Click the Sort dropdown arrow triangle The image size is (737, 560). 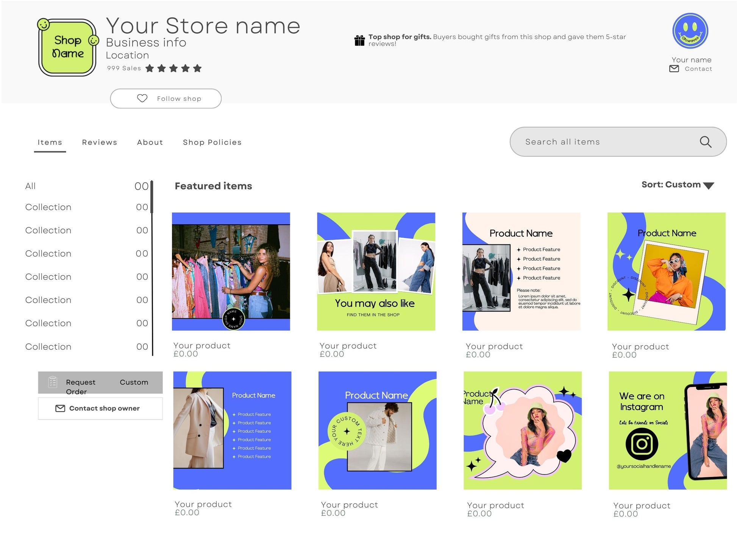(x=708, y=186)
